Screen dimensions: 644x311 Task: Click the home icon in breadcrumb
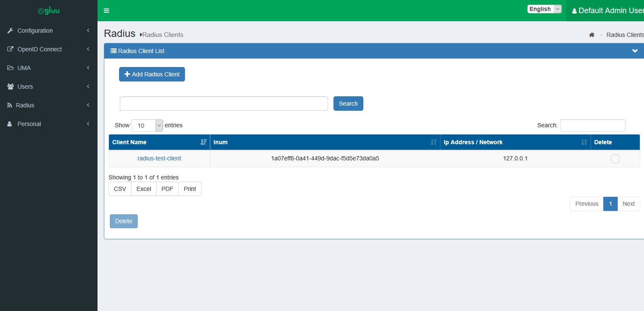pyautogui.click(x=591, y=35)
